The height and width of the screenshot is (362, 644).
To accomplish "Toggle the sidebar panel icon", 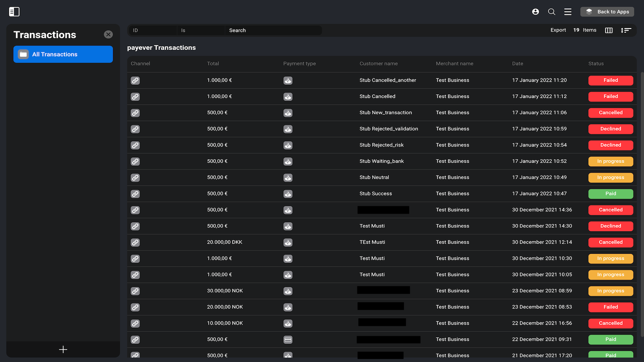I will (x=14, y=12).
